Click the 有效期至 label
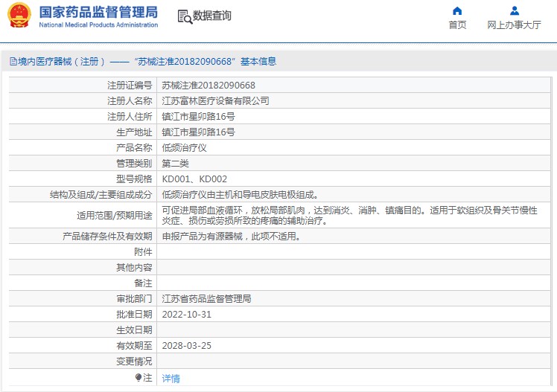 point(134,346)
